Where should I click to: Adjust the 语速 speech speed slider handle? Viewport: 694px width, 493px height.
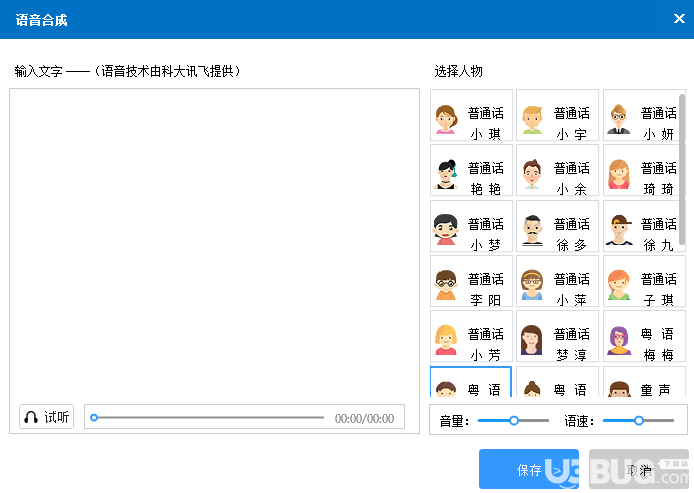pyautogui.click(x=639, y=420)
